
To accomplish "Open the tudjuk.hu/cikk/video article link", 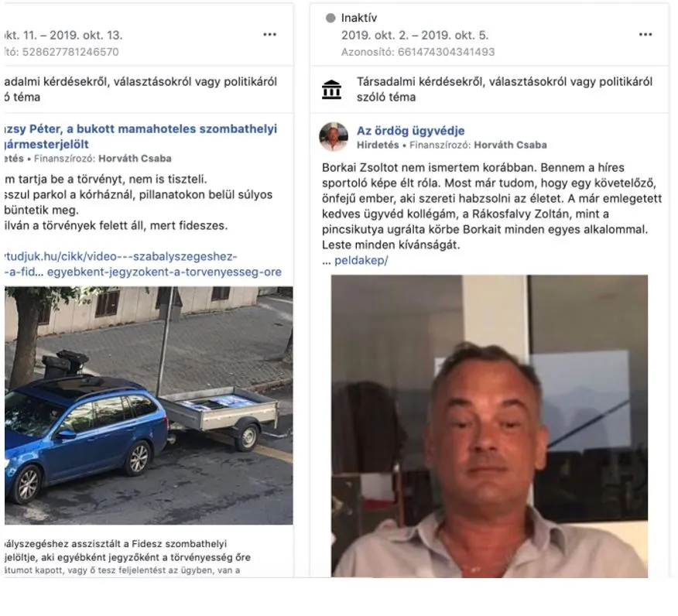I will click(121, 256).
